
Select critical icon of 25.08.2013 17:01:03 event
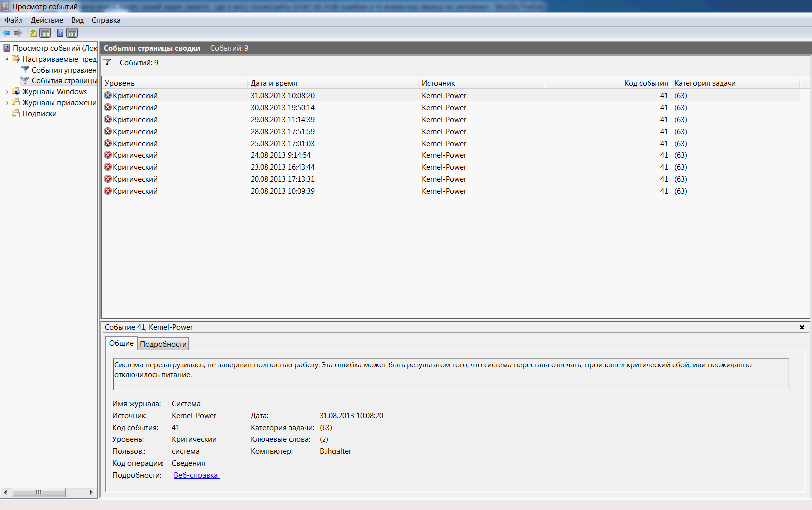[x=108, y=144]
